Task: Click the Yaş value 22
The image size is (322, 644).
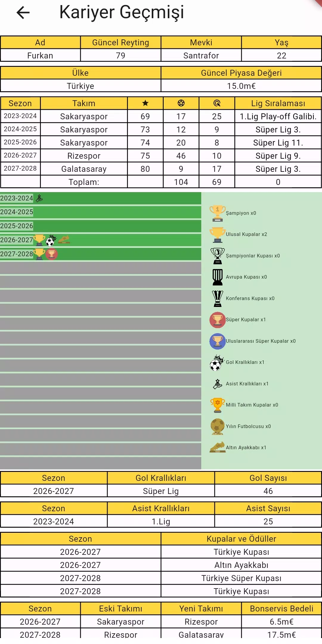Action: pyautogui.click(x=281, y=56)
